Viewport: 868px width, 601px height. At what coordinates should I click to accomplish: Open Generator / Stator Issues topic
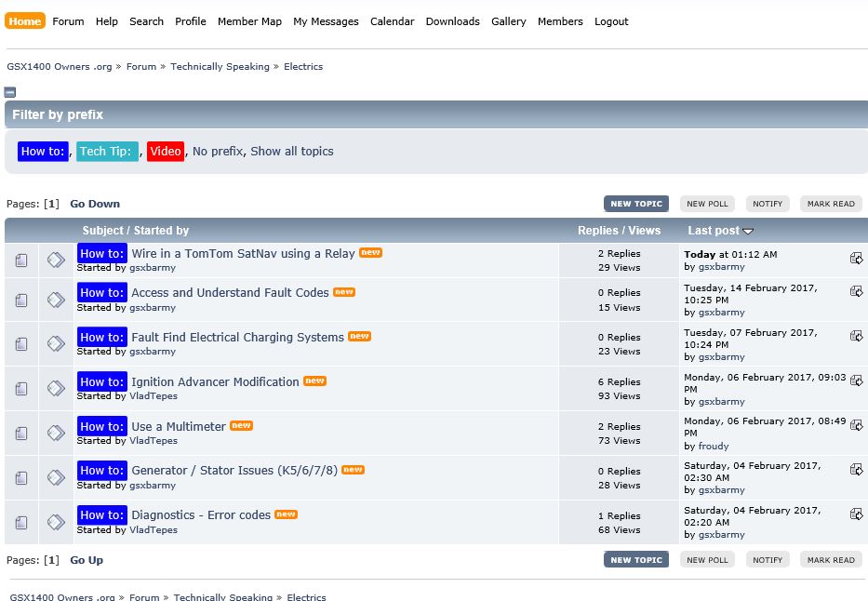coord(234,471)
